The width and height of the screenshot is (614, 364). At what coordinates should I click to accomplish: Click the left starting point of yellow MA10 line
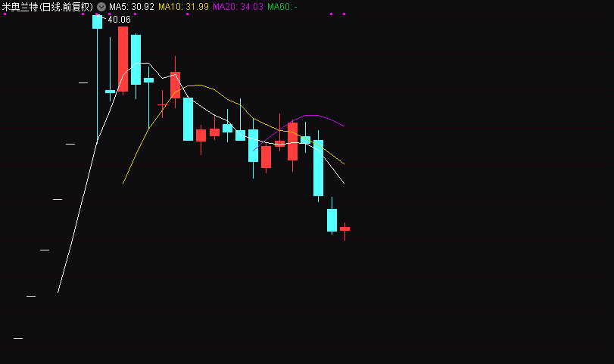click(123, 183)
